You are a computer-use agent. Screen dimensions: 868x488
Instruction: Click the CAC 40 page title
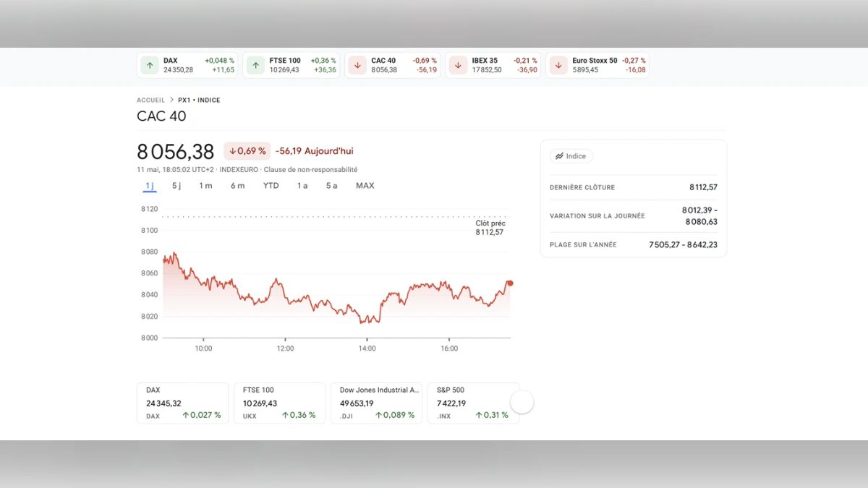pyautogui.click(x=161, y=116)
